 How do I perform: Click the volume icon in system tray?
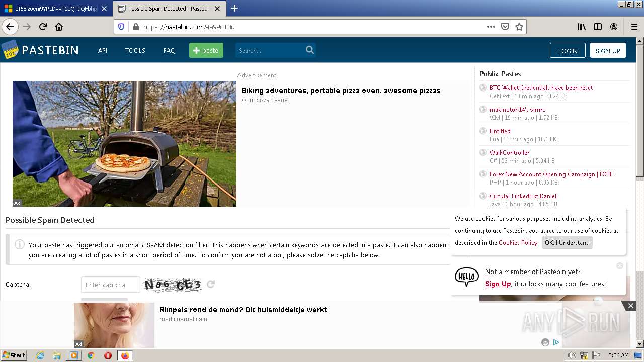pyautogui.click(x=573, y=355)
